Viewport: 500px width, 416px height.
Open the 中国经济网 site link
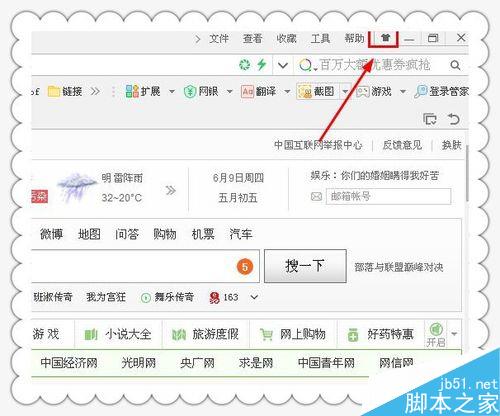pyautogui.click(x=69, y=363)
